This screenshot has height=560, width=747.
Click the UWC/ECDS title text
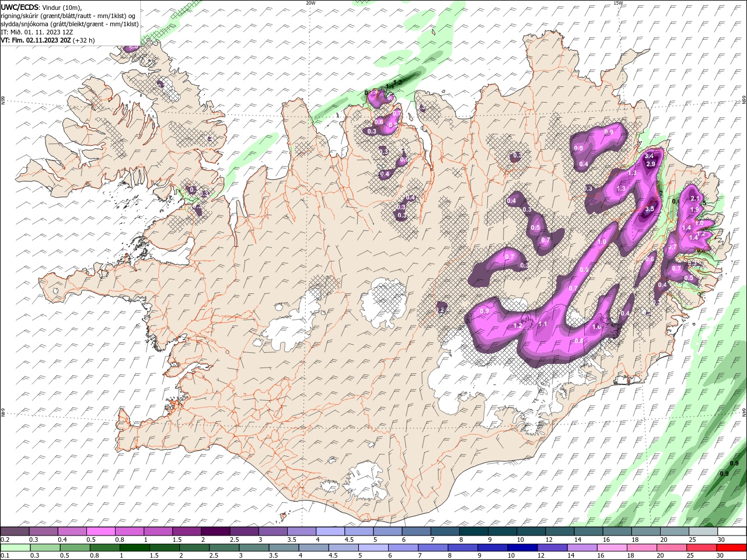[x=19, y=7]
